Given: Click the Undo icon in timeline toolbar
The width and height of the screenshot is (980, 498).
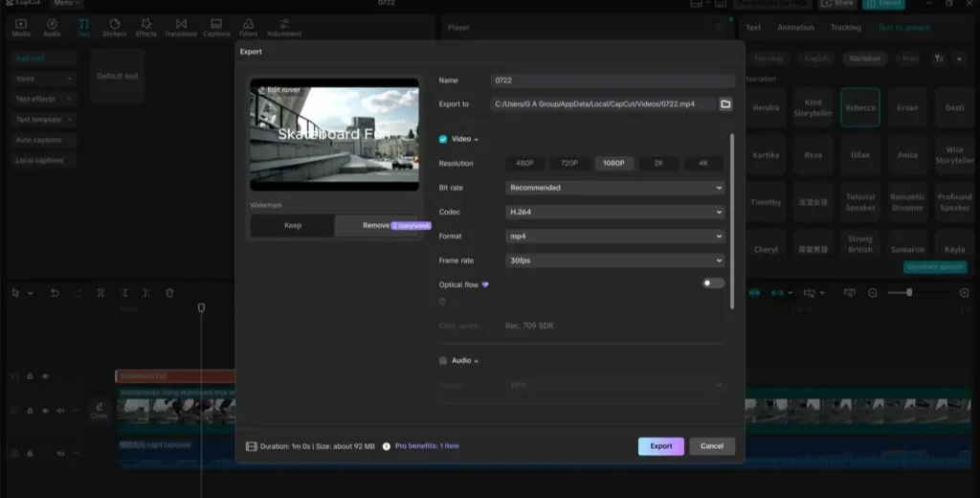Looking at the screenshot, I should pyautogui.click(x=55, y=293).
